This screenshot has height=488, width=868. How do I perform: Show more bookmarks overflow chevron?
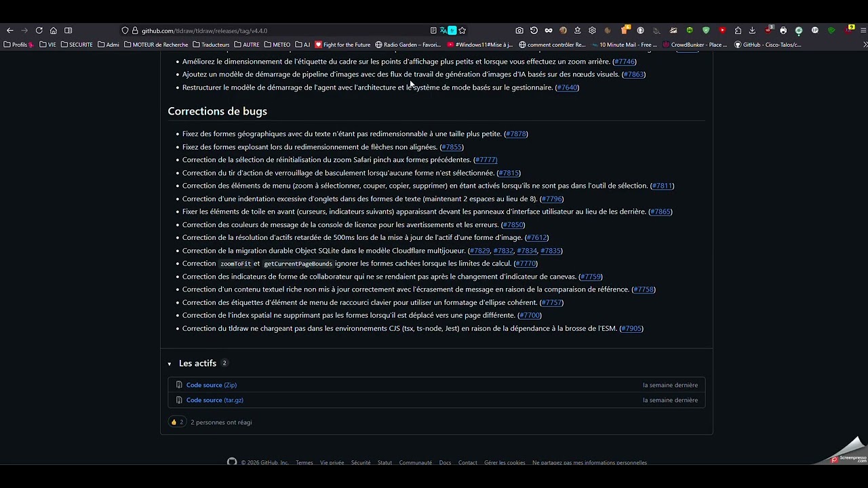pyautogui.click(x=865, y=45)
